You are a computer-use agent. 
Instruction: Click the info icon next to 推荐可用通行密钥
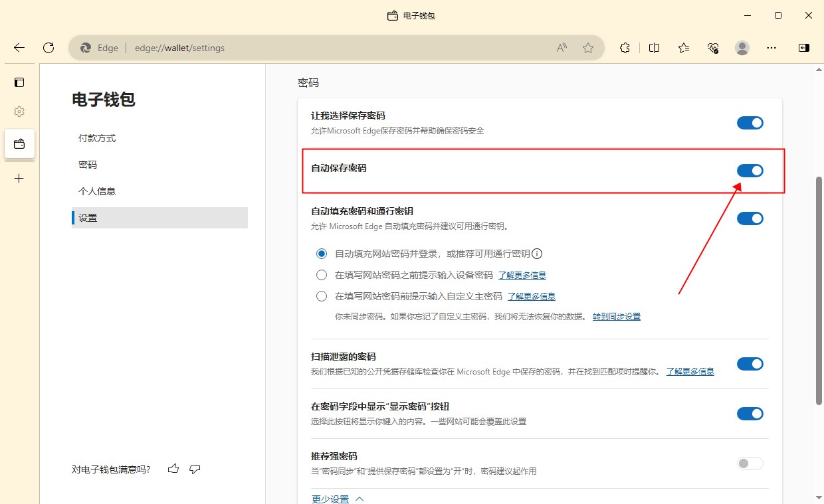[538, 254]
